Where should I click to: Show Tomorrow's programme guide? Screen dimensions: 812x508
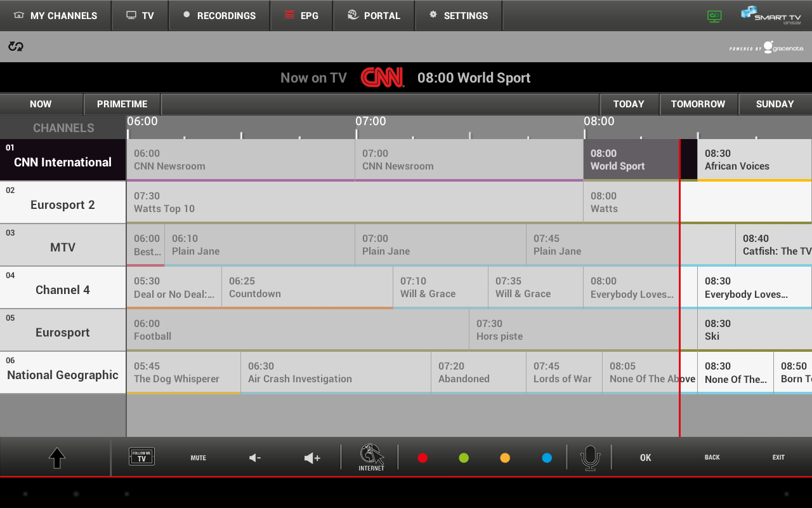point(698,104)
